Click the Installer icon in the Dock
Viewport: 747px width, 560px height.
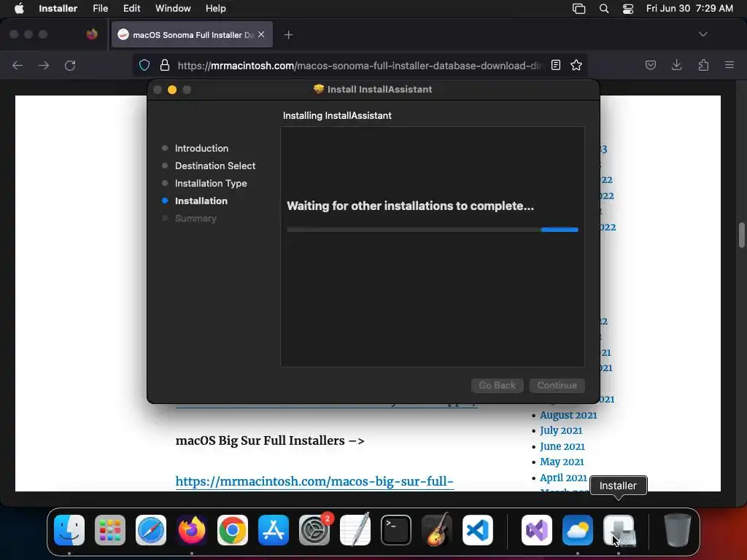(x=619, y=530)
